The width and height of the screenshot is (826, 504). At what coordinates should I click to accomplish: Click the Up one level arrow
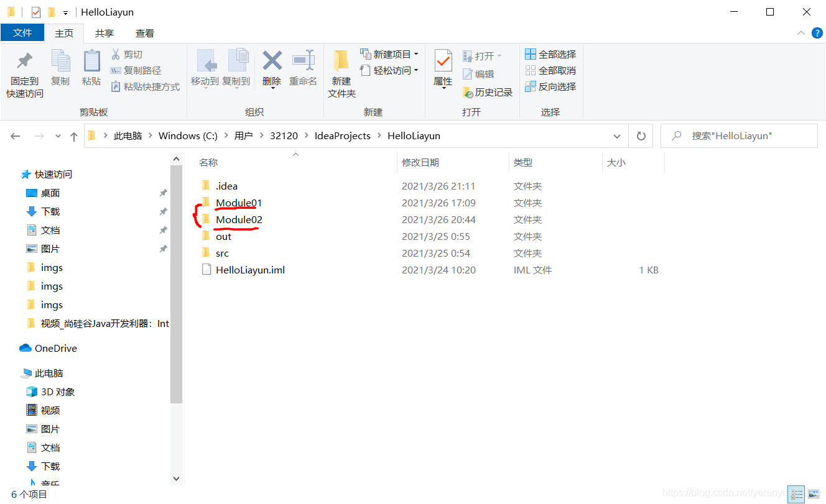(x=74, y=136)
